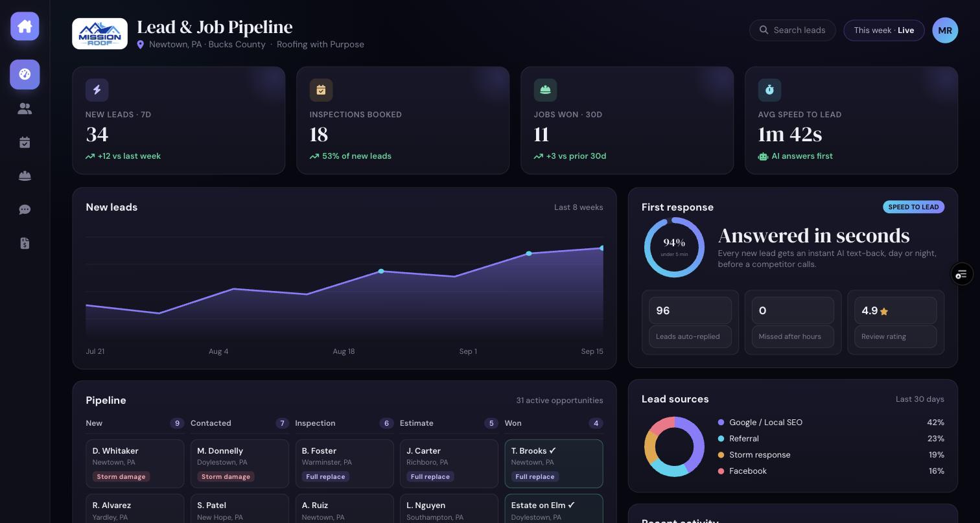Click the Leads auto-replied 96 stat tile

click(x=690, y=322)
